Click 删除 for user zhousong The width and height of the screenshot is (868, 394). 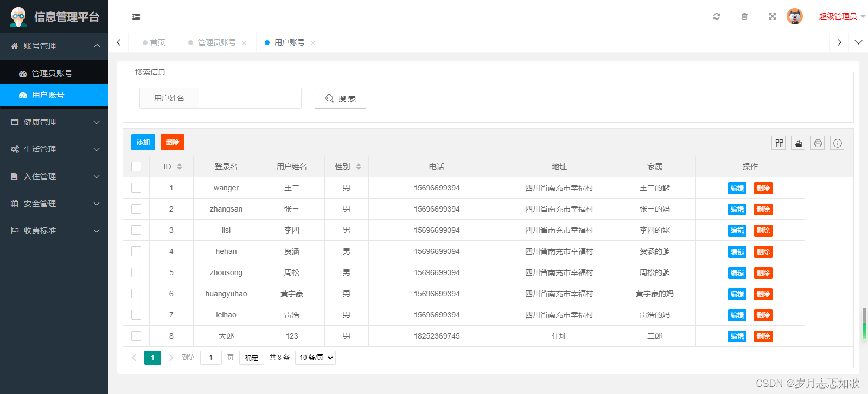(x=763, y=273)
